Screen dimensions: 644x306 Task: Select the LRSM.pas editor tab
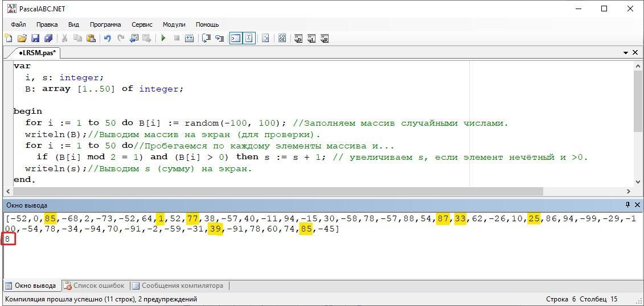[37, 53]
